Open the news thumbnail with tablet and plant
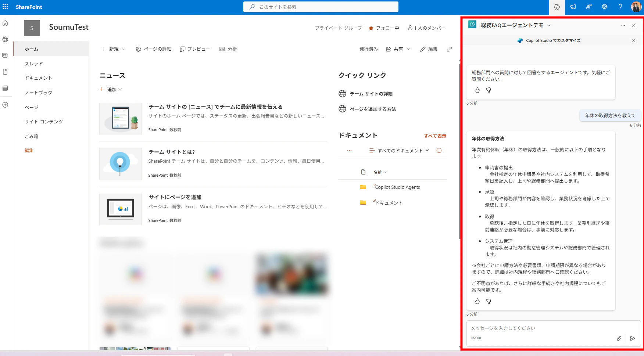 (x=121, y=119)
